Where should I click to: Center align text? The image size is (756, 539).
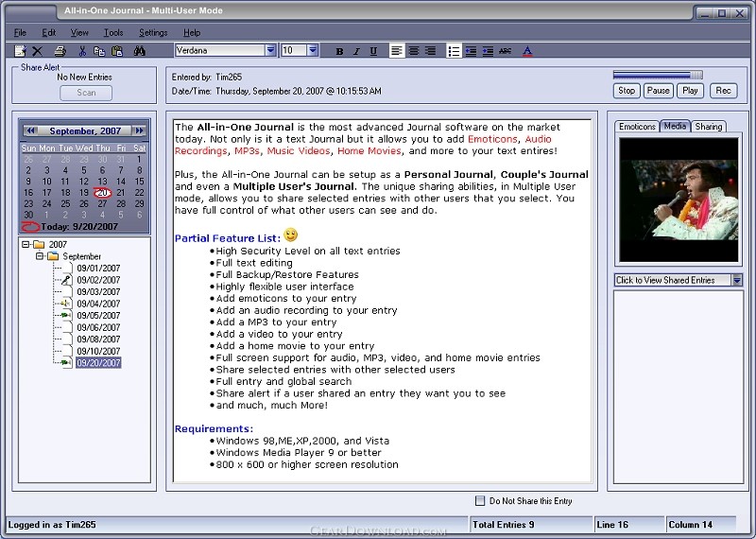(x=413, y=51)
